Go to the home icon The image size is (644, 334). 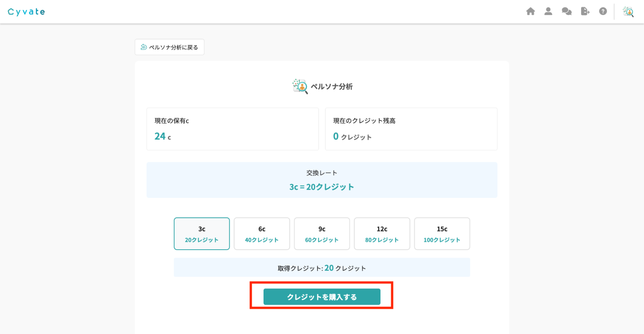[530, 12]
